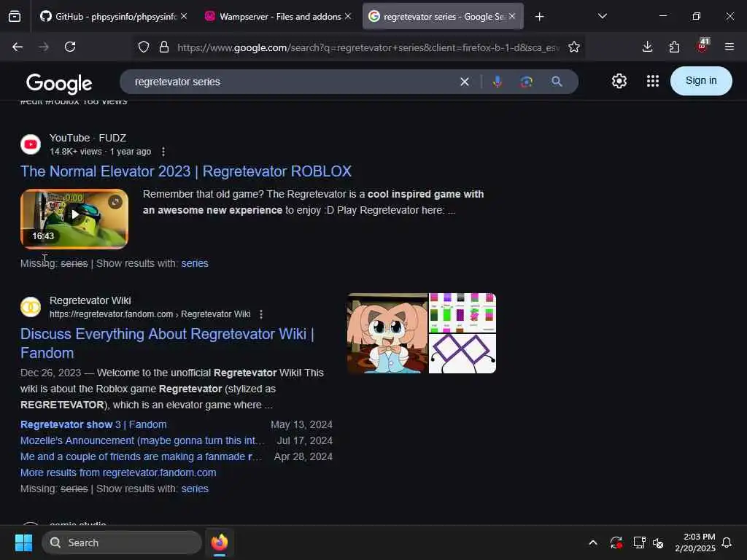The height and width of the screenshot is (560, 747).
Task: Open Firefox View icon in tab bar
Action: [x=15, y=16]
